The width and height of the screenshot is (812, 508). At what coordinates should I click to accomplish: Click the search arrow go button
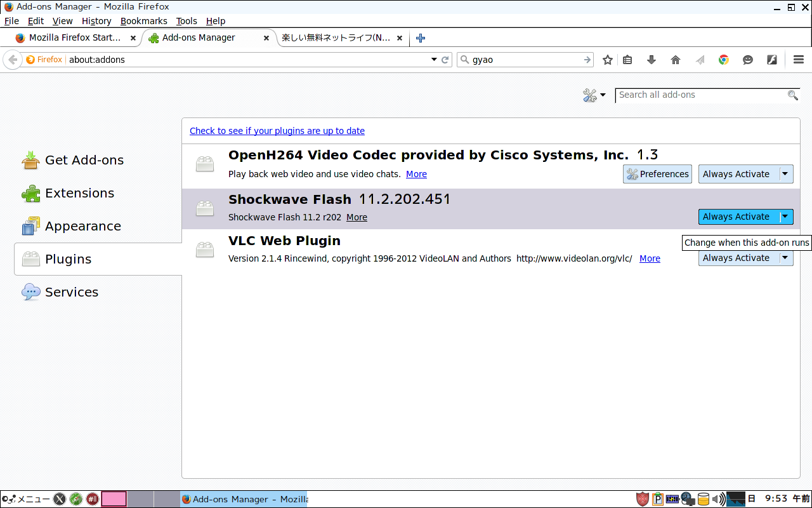click(x=587, y=60)
